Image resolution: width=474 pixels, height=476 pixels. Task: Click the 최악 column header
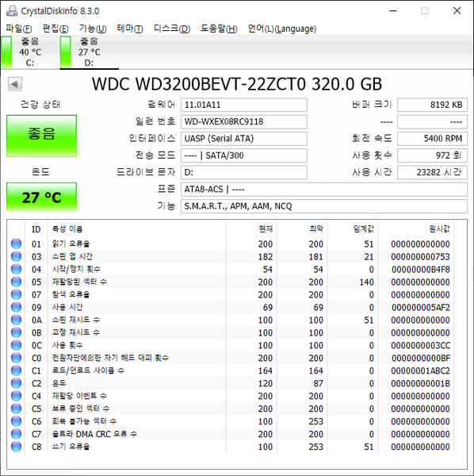pyautogui.click(x=302, y=229)
